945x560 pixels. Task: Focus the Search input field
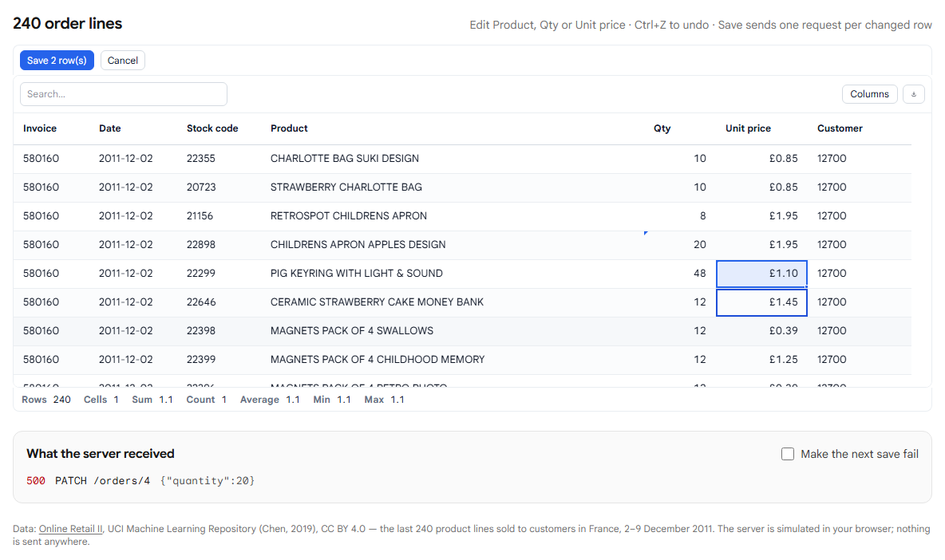pyautogui.click(x=124, y=94)
